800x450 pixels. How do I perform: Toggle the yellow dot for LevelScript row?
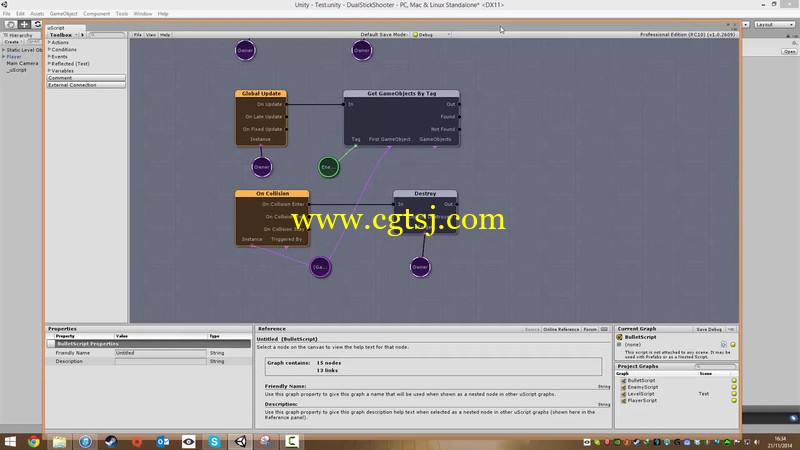[734, 394]
